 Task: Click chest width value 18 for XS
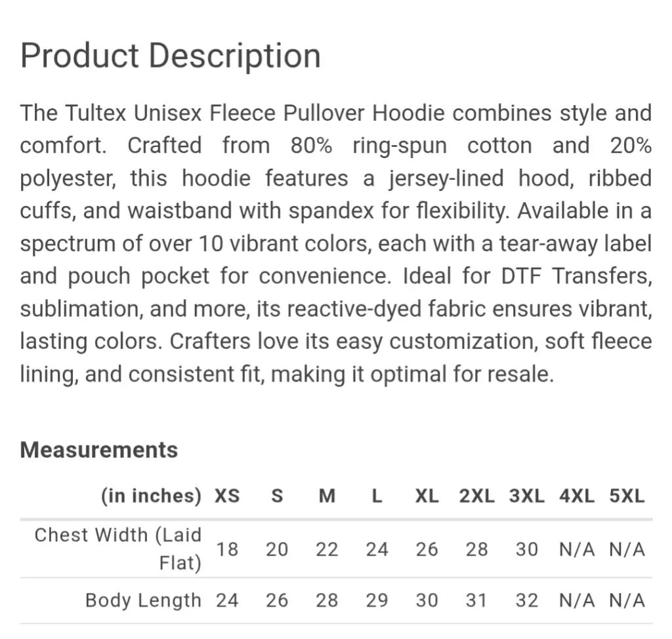pyautogui.click(x=227, y=549)
